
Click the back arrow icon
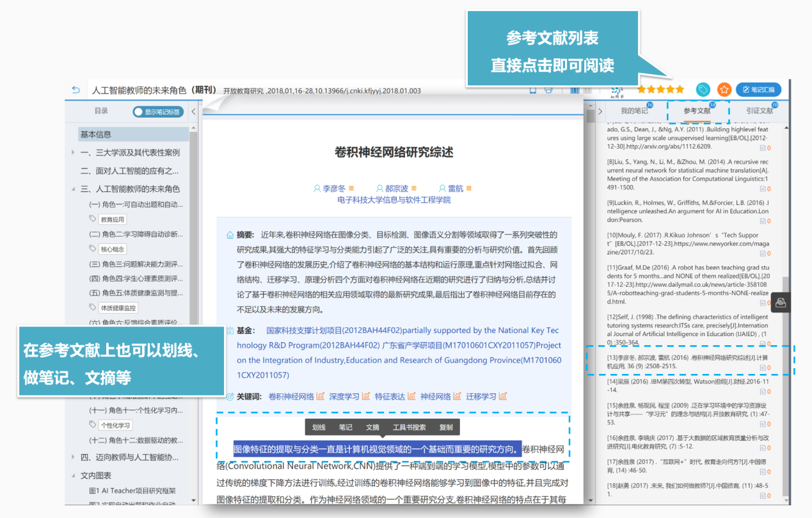(x=76, y=90)
